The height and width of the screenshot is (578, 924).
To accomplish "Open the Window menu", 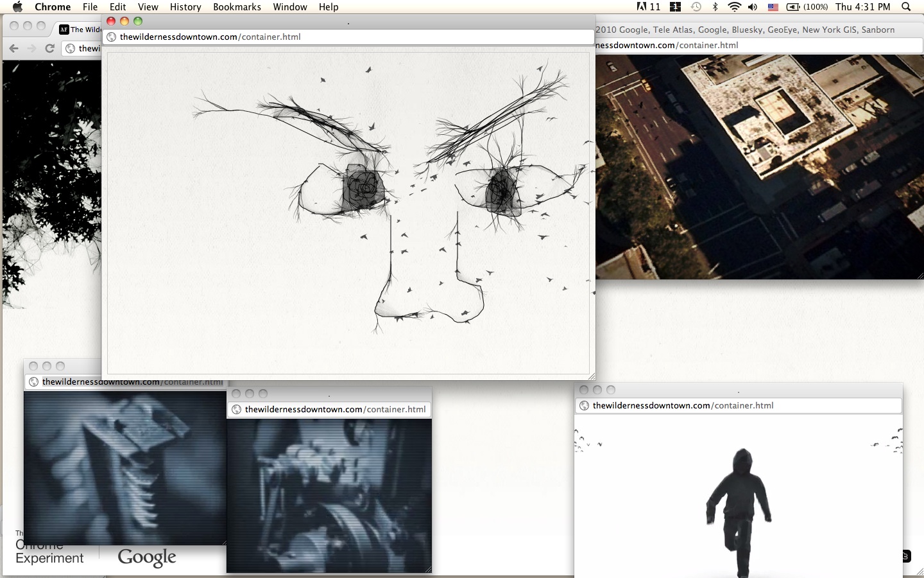I will (x=290, y=7).
